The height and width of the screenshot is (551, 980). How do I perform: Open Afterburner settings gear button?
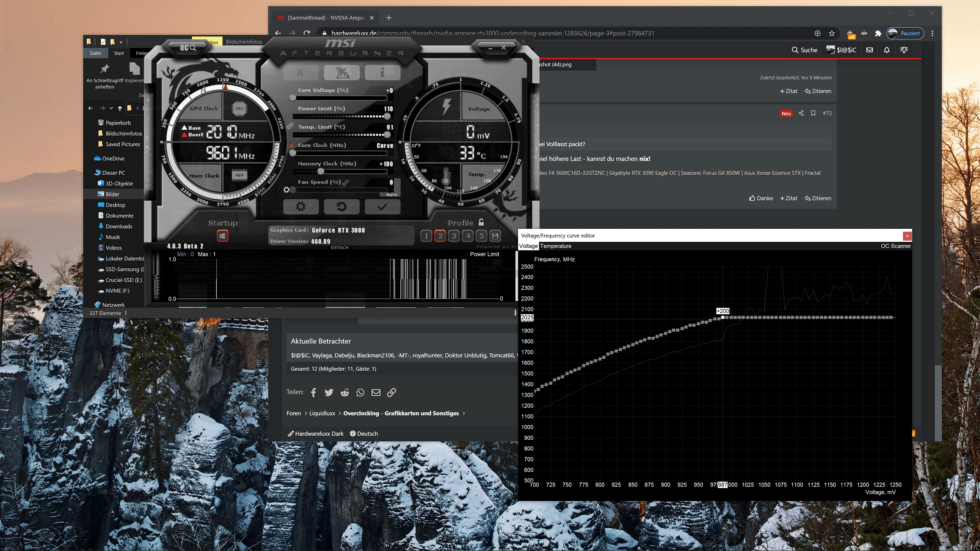tap(300, 207)
